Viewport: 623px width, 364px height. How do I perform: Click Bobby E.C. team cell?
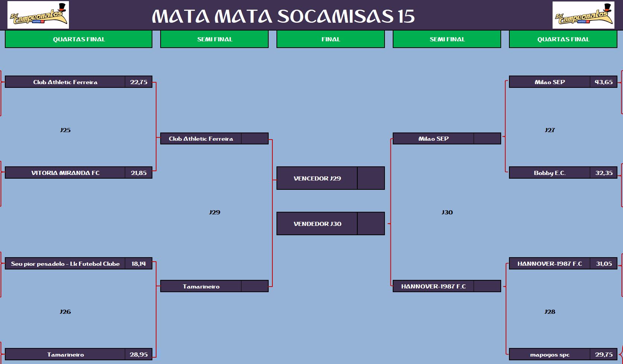click(550, 173)
